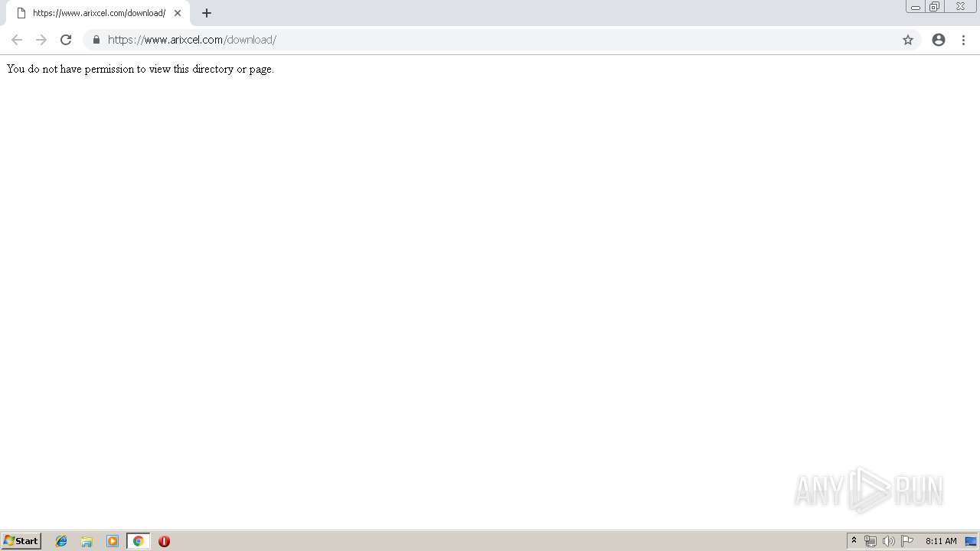Click the 'You do not have permission' message text
This screenshot has width=980, height=551.
click(x=140, y=69)
